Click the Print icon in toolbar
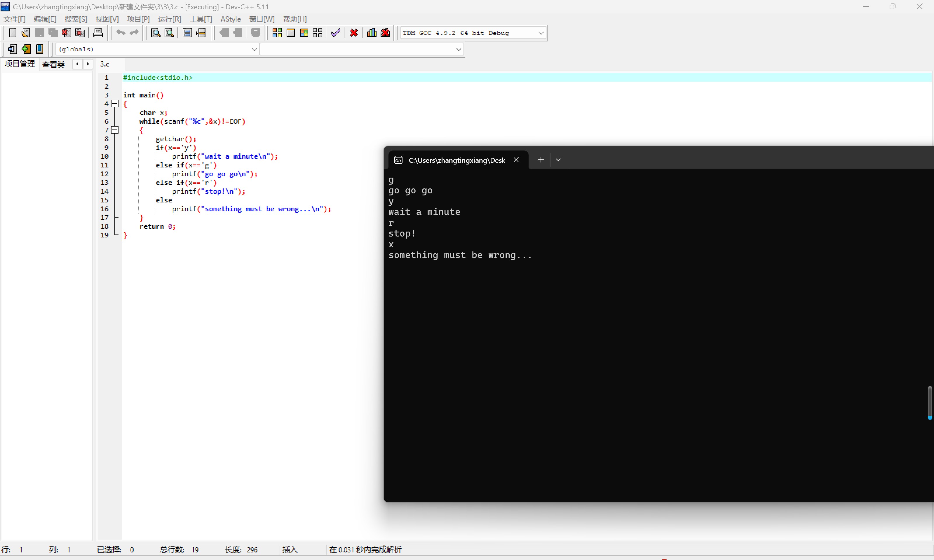The image size is (934, 560). tap(98, 33)
